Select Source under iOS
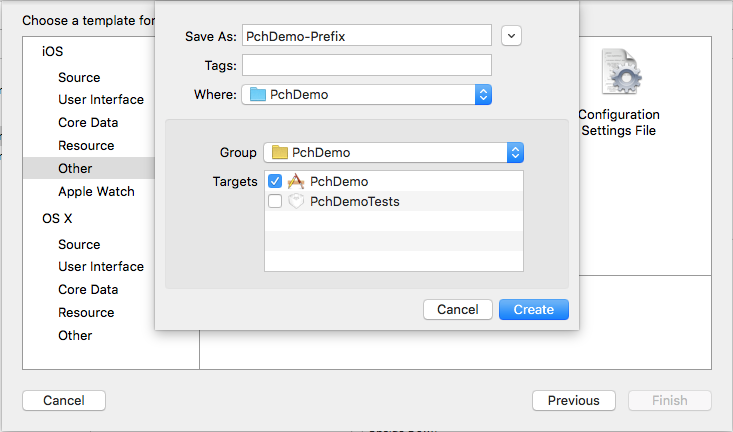 [79, 77]
